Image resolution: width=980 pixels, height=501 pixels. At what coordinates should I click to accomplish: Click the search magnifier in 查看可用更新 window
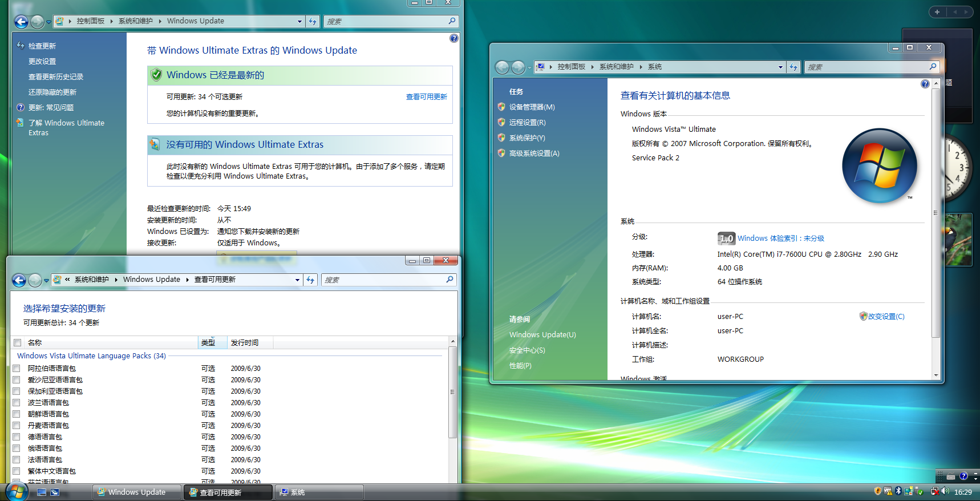[x=449, y=280]
